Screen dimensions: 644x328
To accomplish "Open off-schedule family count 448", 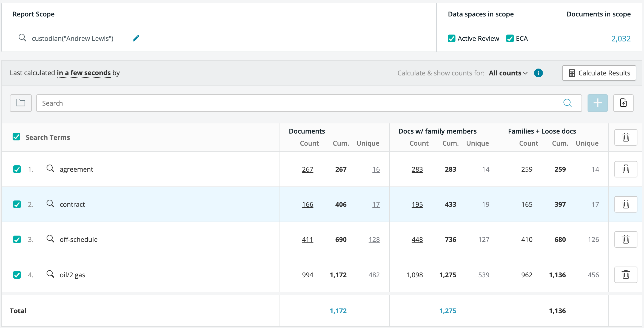I will pyautogui.click(x=417, y=240).
